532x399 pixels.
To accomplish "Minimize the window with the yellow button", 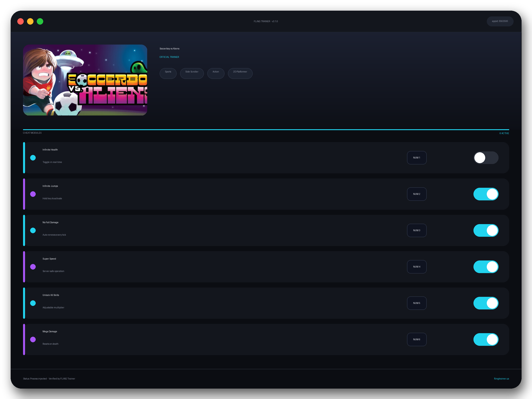I will pyautogui.click(x=30, y=22).
